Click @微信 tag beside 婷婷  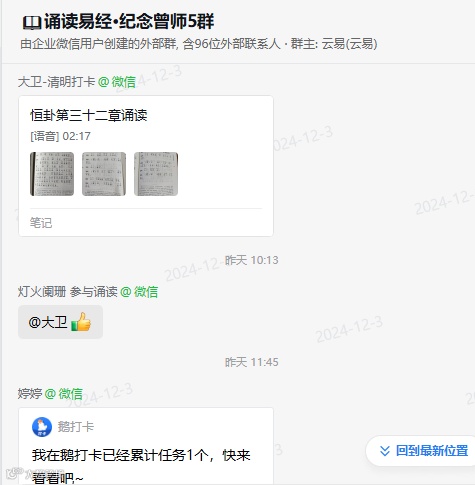pos(64,394)
